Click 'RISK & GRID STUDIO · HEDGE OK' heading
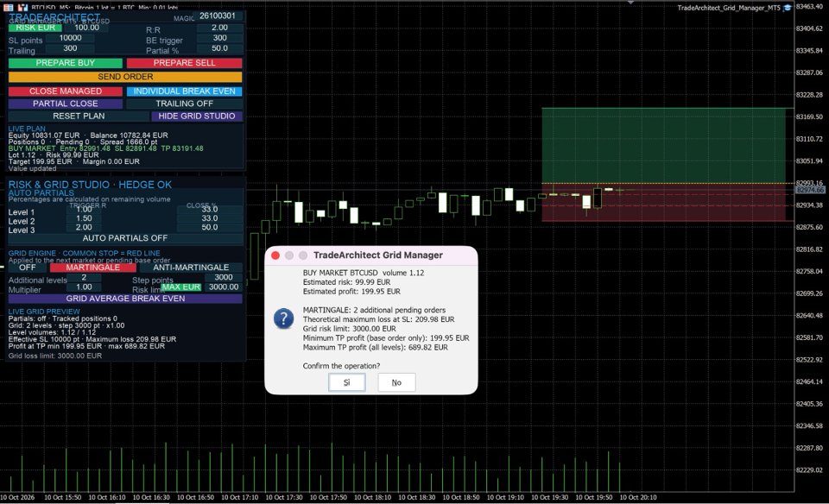The height and width of the screenshot is (504, 829). pyautogui.click(x=90, y=185)
